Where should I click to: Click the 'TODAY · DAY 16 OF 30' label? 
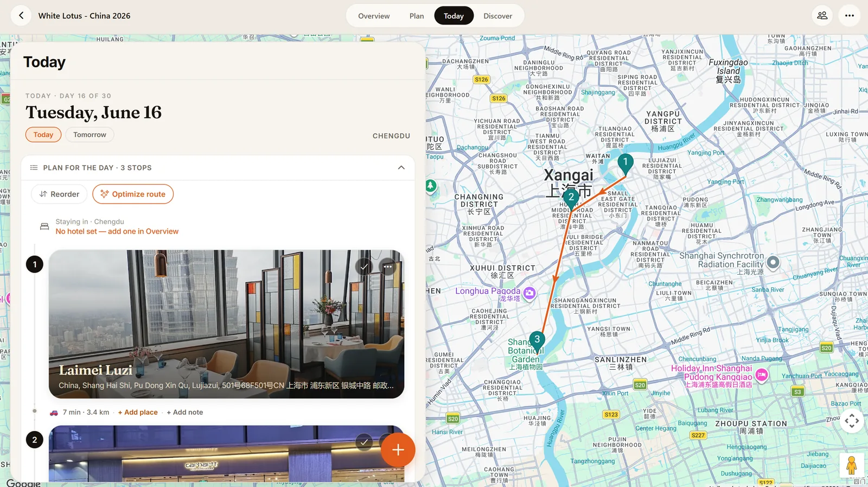[x=68, y=96]
